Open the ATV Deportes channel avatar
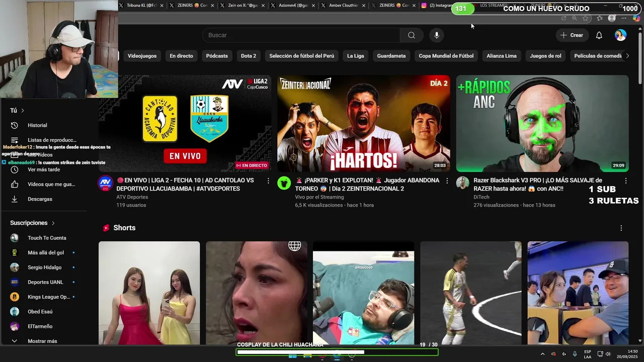The image size is (644, 362). (105, 183)
